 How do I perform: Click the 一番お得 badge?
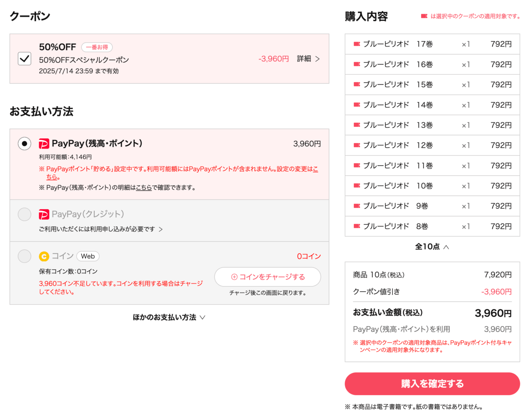[97, 47]
